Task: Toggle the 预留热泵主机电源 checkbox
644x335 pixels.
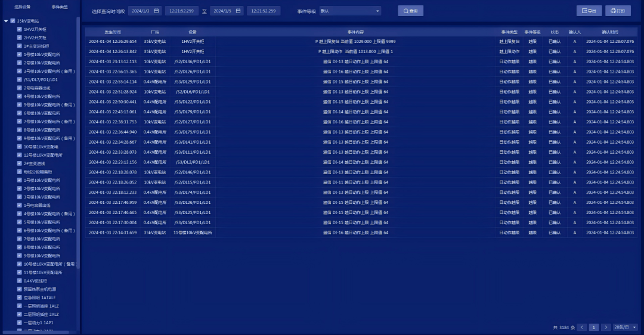Action: tap(19, 289)
